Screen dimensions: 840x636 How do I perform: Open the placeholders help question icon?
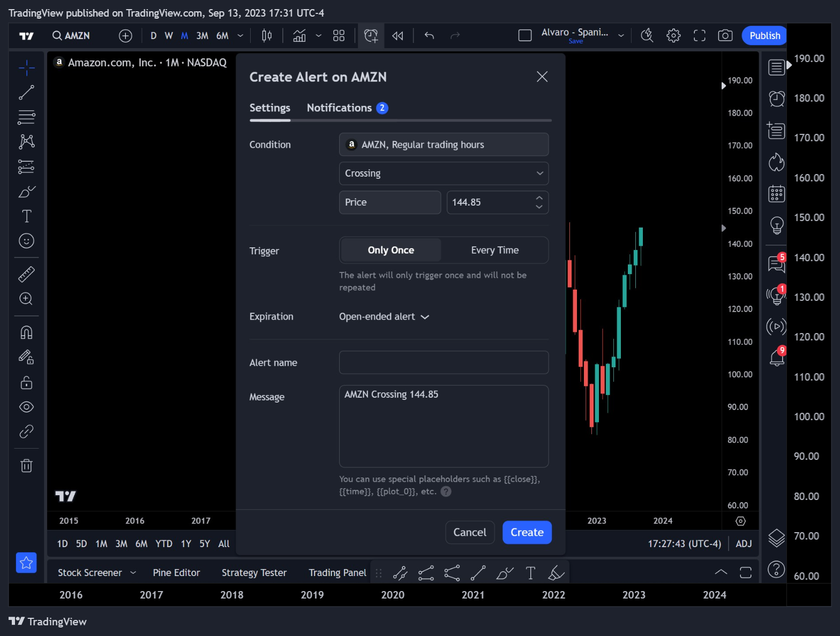tap(446, 491)
